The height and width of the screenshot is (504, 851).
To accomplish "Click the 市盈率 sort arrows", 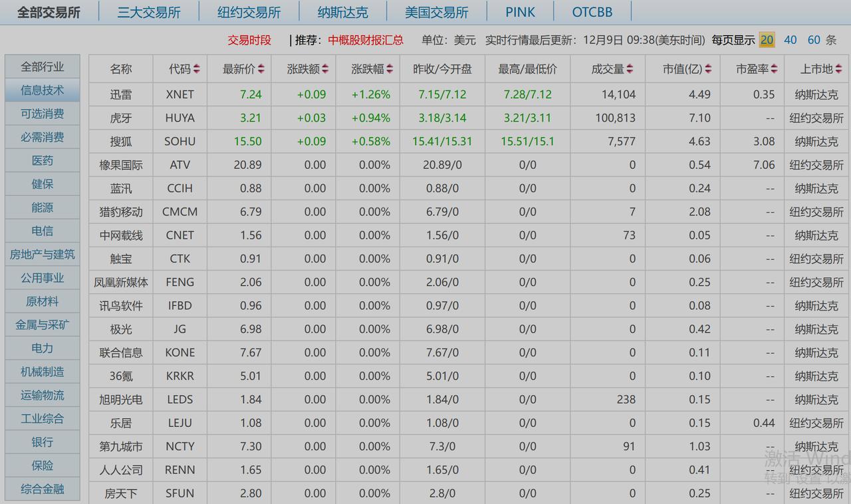I will (774, 69).
